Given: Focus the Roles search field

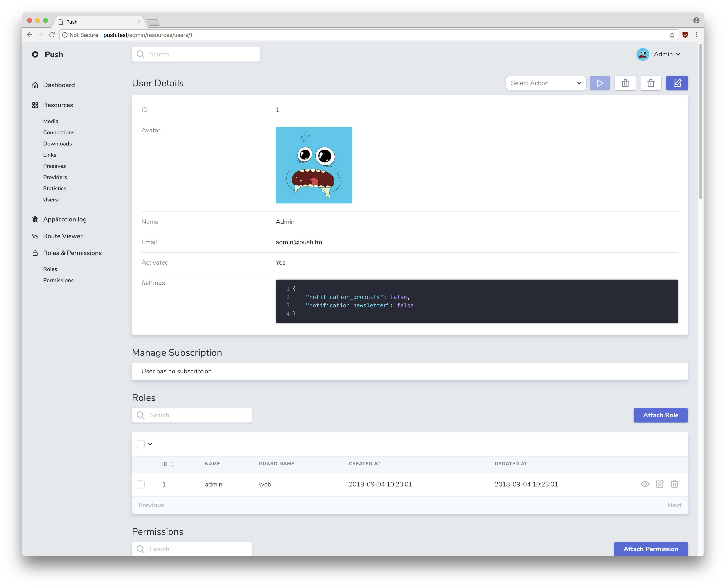Looking at the screenshot, I should 192,415.
